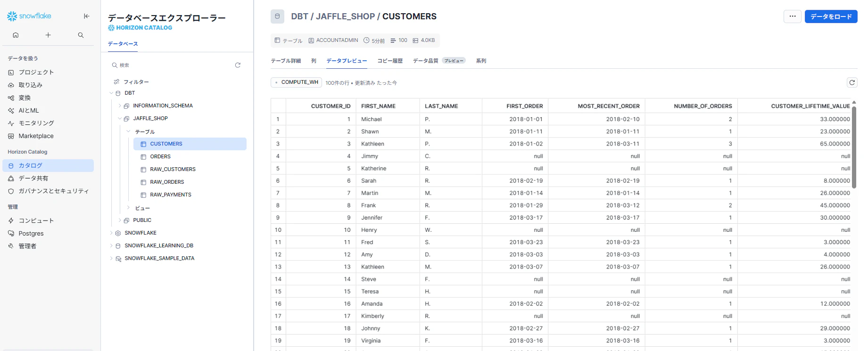Click the RAW_PAYMENTS table icon
Screen dimensions: 868x351
pyautogui.click(x=143, y=195)
